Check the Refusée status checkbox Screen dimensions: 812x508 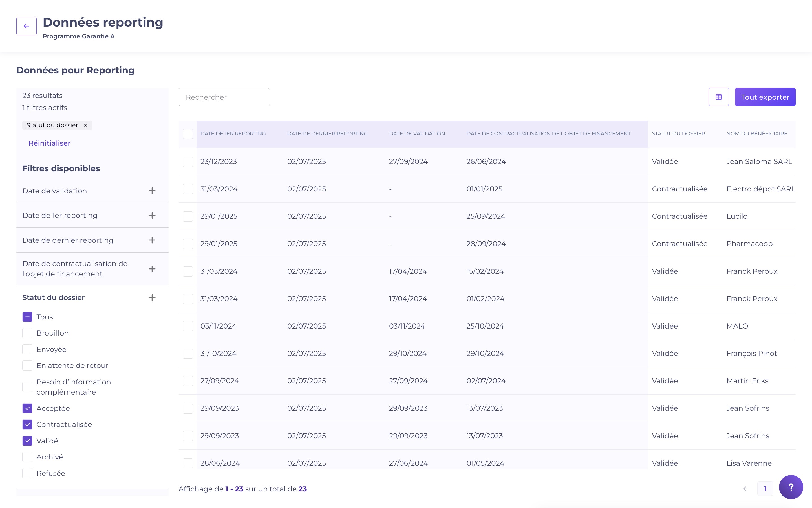pos(27,473)
